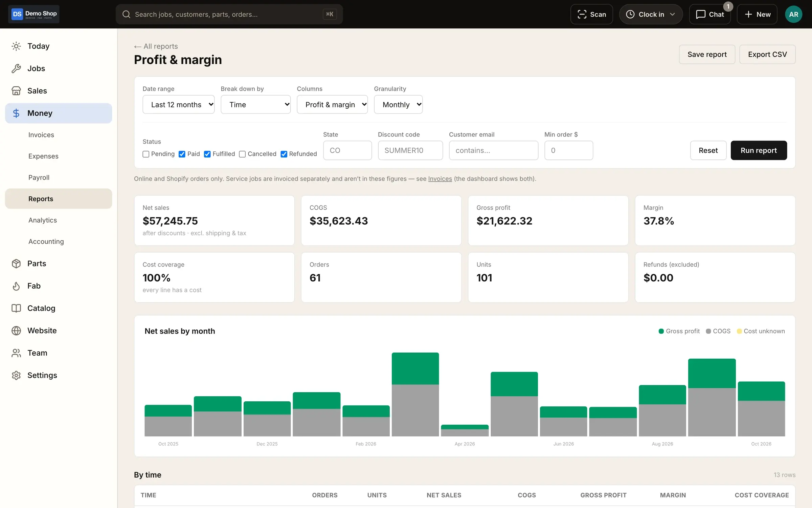This screenshot has height=508, width=812.
Task: Open the Columns Profit & margin dropdown
Action: 332,104
